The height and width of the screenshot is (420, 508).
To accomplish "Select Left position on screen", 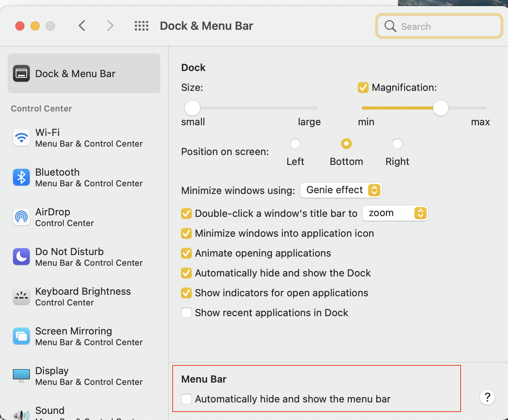I will tap(295, 144).
